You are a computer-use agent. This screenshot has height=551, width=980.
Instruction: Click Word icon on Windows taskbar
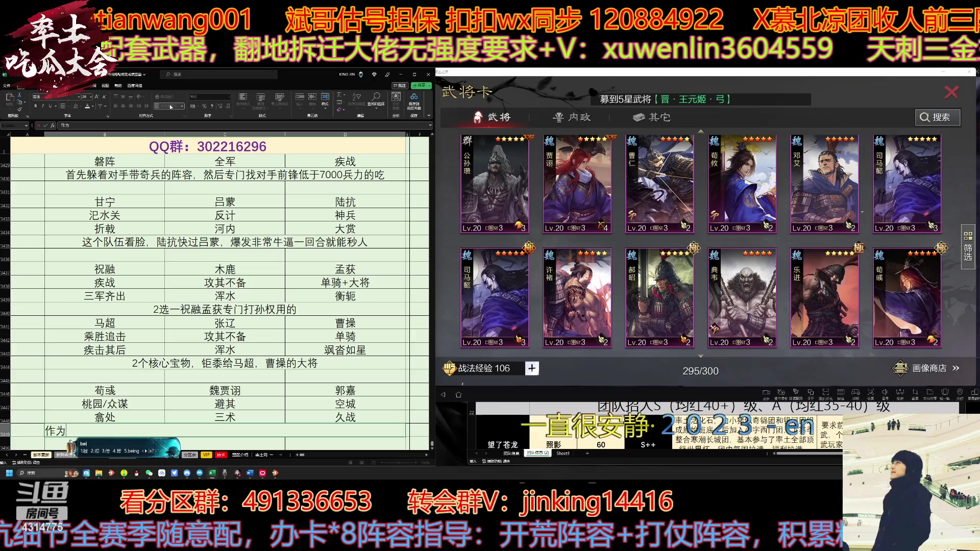tap(250, 473)
